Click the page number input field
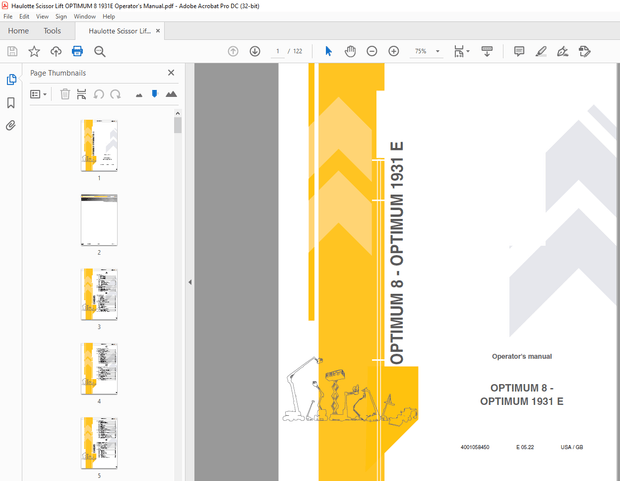This screenshot has width=620, height=481. 278,51
